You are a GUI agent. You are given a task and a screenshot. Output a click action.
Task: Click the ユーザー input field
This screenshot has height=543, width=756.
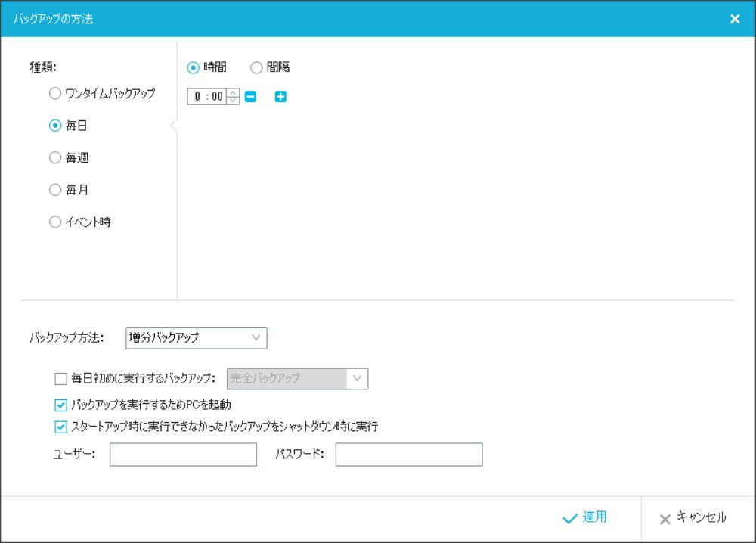(183, 455)
